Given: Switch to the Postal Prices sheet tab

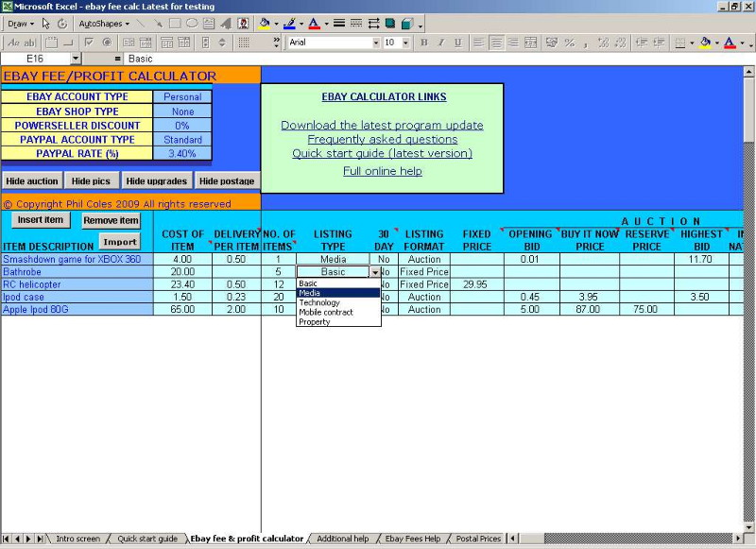Looking at the screenshot, I should coord(478,539).
